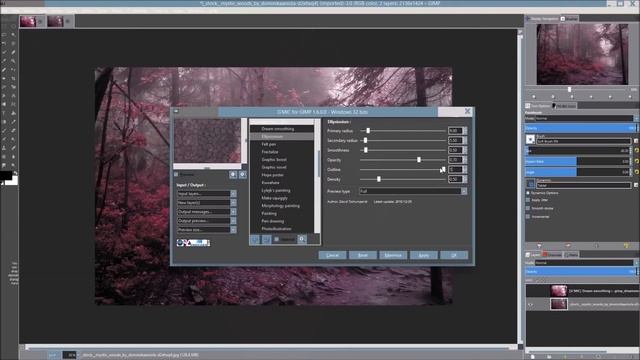Image resolution: width=640 pixels, height=360 pixels.
Task: Select the Bucket Fill tool
Action: click(13, 113)
